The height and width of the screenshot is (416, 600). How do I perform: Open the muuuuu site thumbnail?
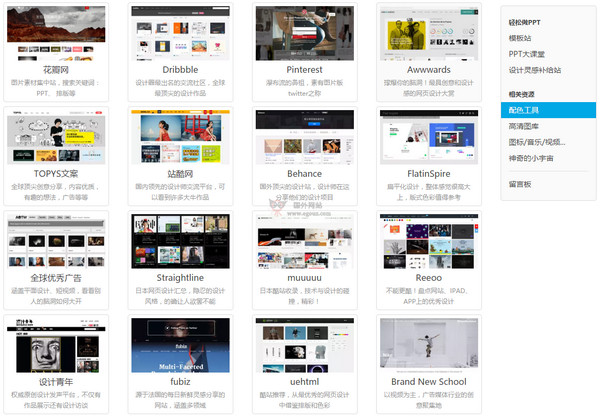coord(304,241)
